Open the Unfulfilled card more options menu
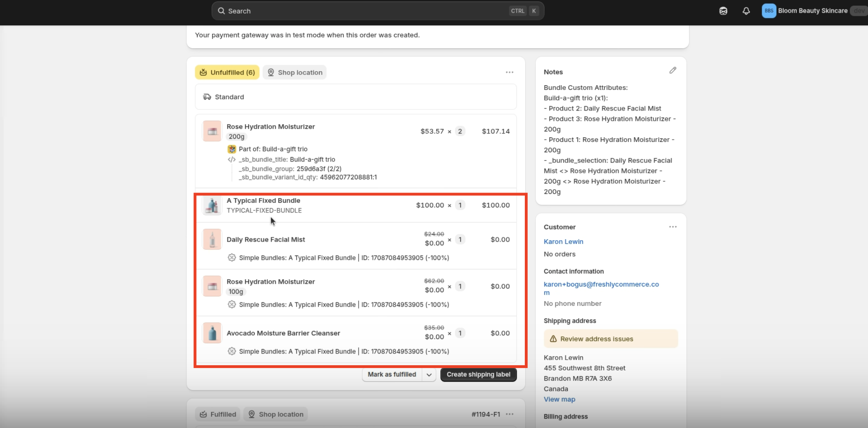This screenshot has height=428, width=868. point(509,72)
